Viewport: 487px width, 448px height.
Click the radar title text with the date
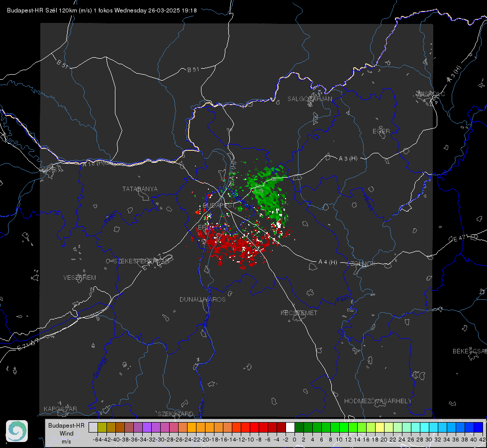[x=102, y=10]
